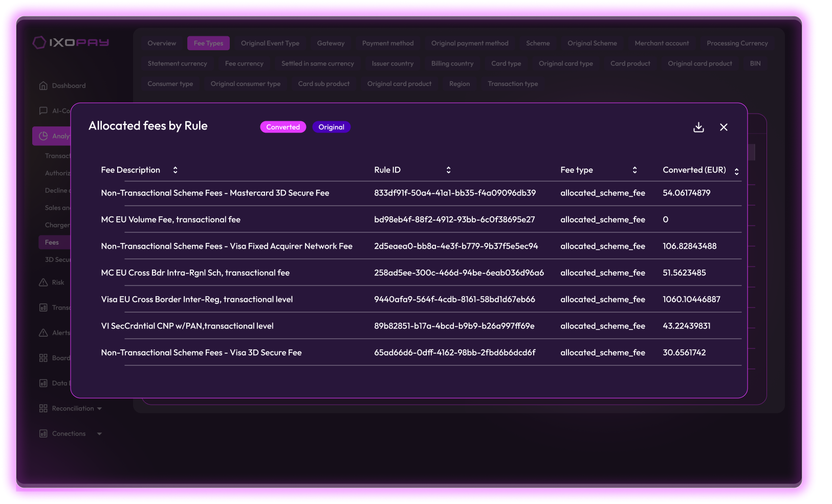Open the Gateway tab
832x504 pixels.
[331, 43]
